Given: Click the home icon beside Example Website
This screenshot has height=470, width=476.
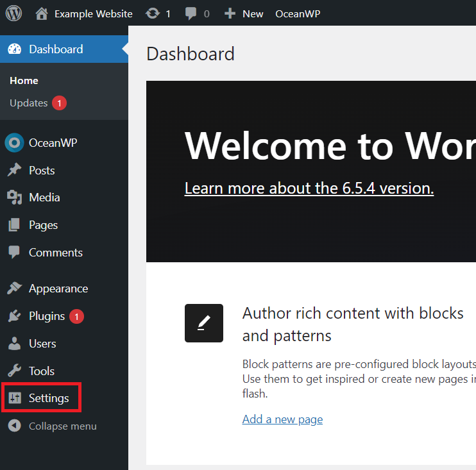Looking at the screenshot, I should (42, 13).
